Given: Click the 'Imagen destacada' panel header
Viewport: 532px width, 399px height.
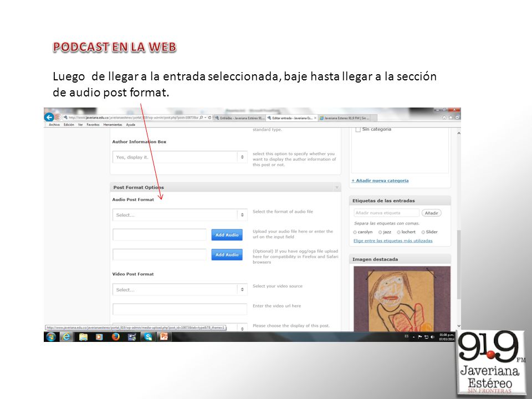Looking at the screenshot, I should tap(400, 259).
